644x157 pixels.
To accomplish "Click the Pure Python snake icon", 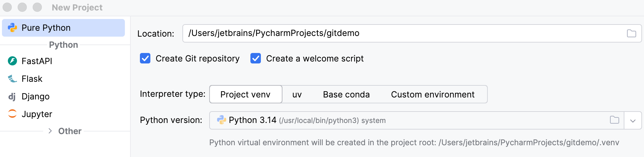I will point(12,28).
